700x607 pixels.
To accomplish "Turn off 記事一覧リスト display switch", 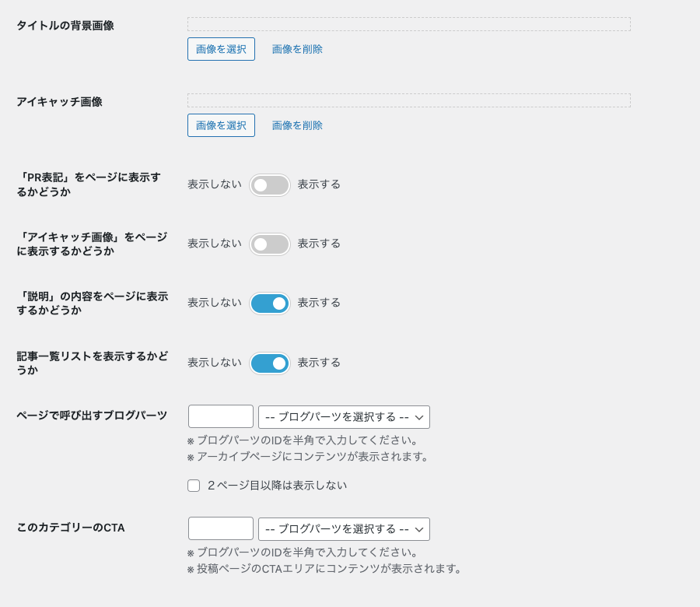I will [270, 363].
